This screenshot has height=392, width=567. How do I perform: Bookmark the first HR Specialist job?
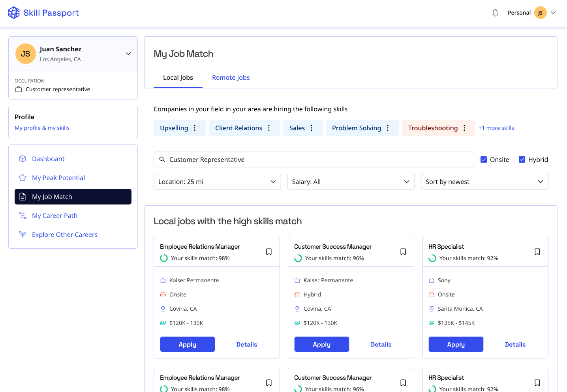point(537,251)
